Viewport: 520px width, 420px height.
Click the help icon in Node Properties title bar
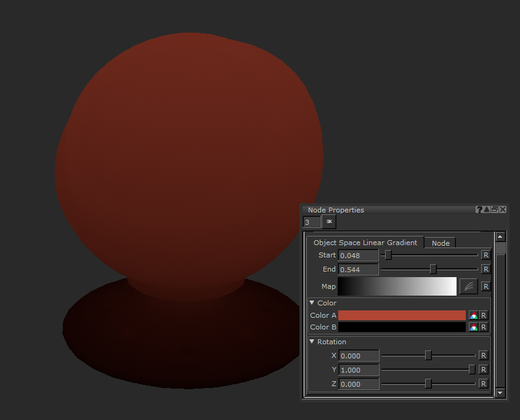pos(479,210)
